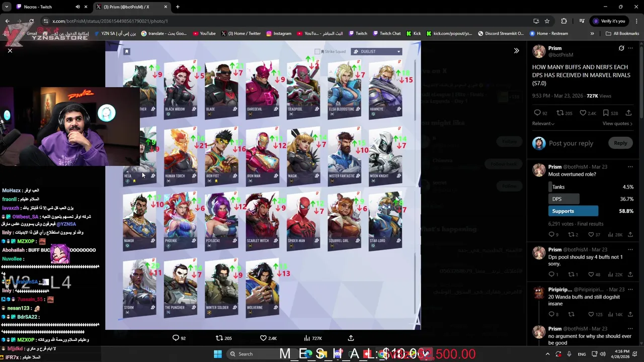The width and height of the screenshot is (644, 362).
Task: Open the All Bookmarks folder
Action: pos(622,34)
